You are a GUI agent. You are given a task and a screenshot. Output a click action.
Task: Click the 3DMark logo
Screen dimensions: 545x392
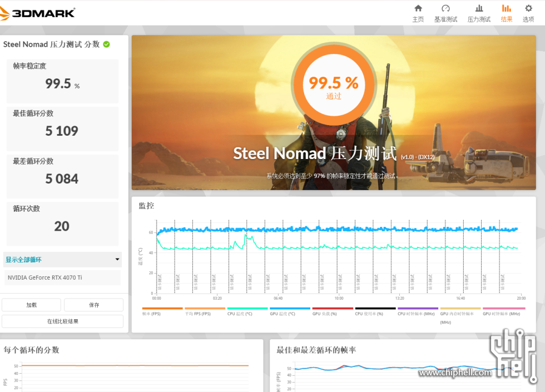point(37,13)
